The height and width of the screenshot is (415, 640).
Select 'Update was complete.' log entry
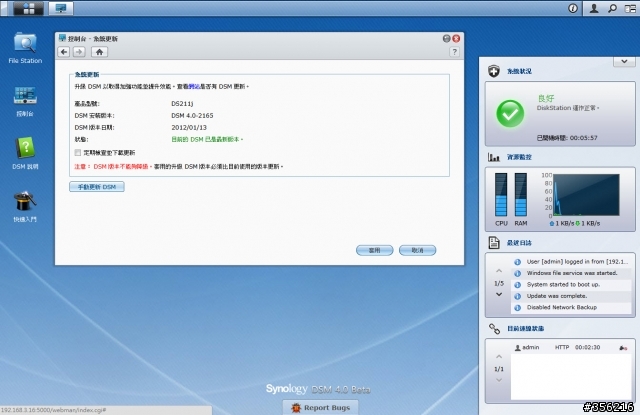click(571, 296)
